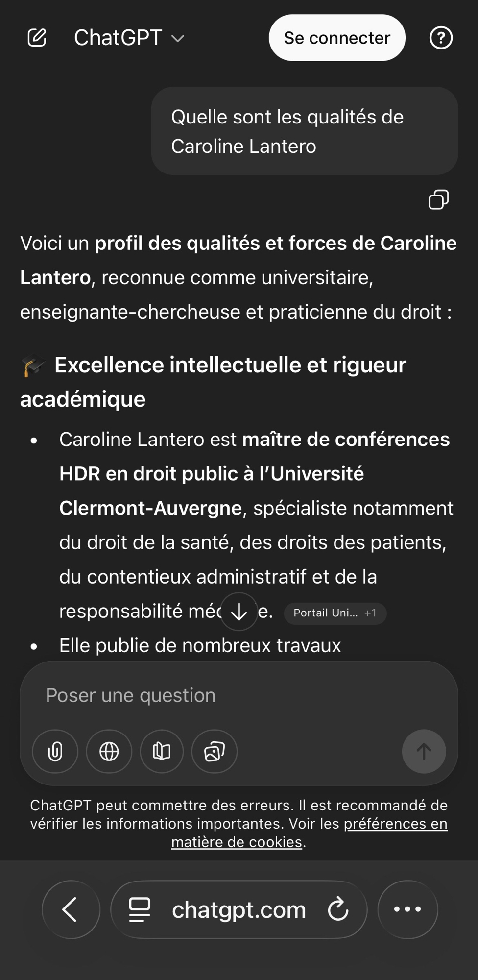Open the help question mark icon

coord(441,38)
